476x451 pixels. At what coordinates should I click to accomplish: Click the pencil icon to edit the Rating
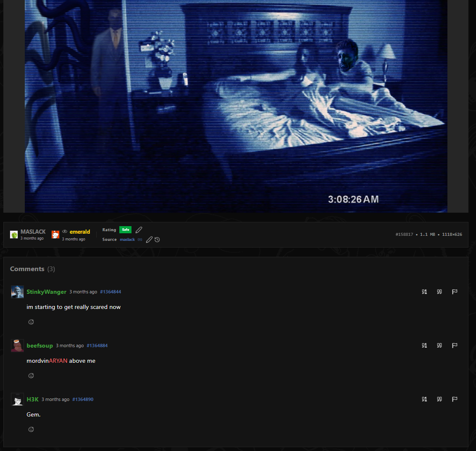(139, 230)
